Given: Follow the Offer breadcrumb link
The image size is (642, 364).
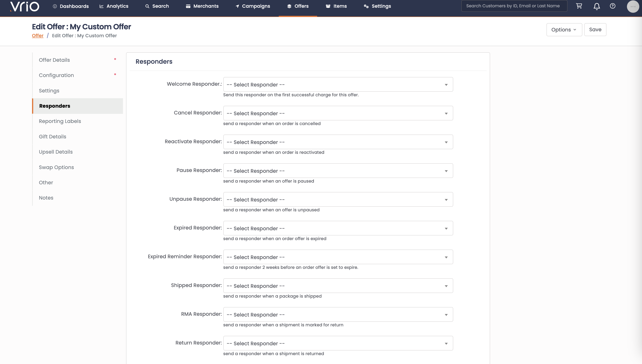Looking at the screenshot, I should pyautogui.click(x=37, y=36).
